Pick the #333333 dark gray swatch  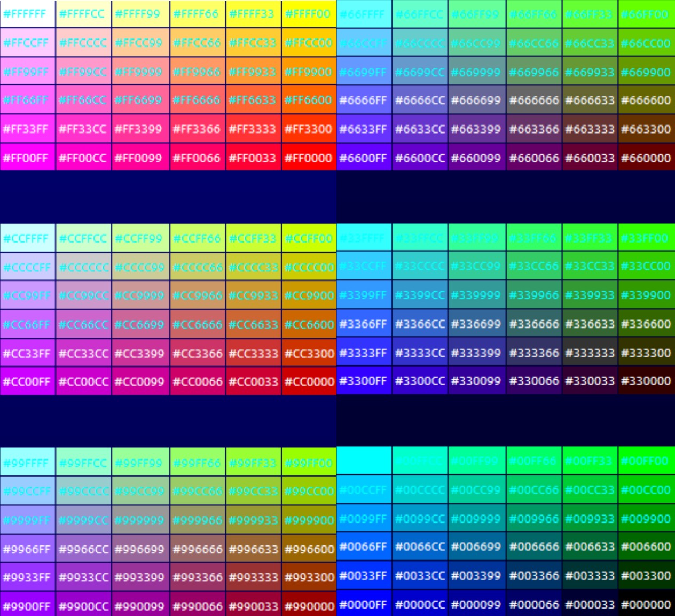590,353
